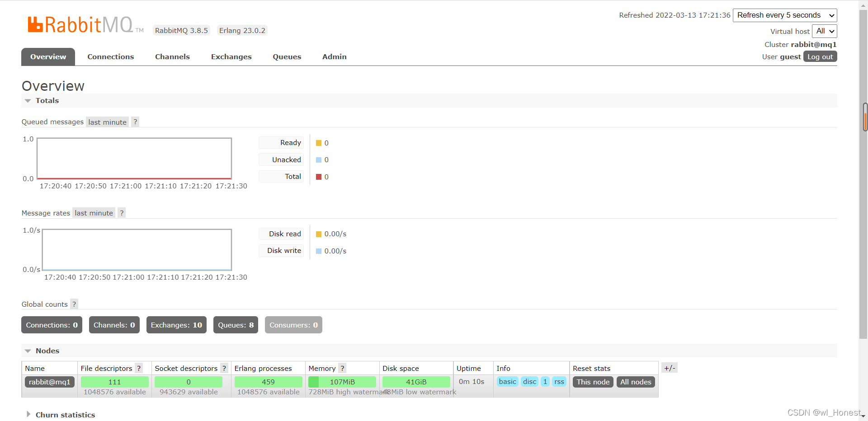868x421 pixels.
Task: Click the blue Unacked color swatch
Action: click(x=319, y=160)
